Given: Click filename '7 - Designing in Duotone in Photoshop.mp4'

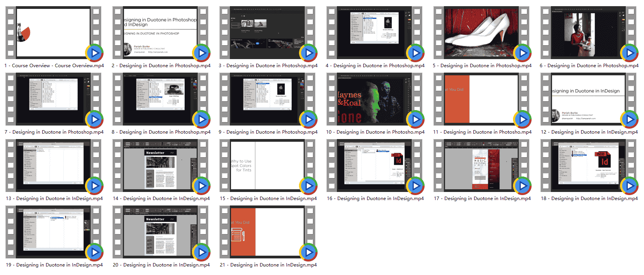Looking at the screenshot, I should pyautogui.click(x=54, y=132).
